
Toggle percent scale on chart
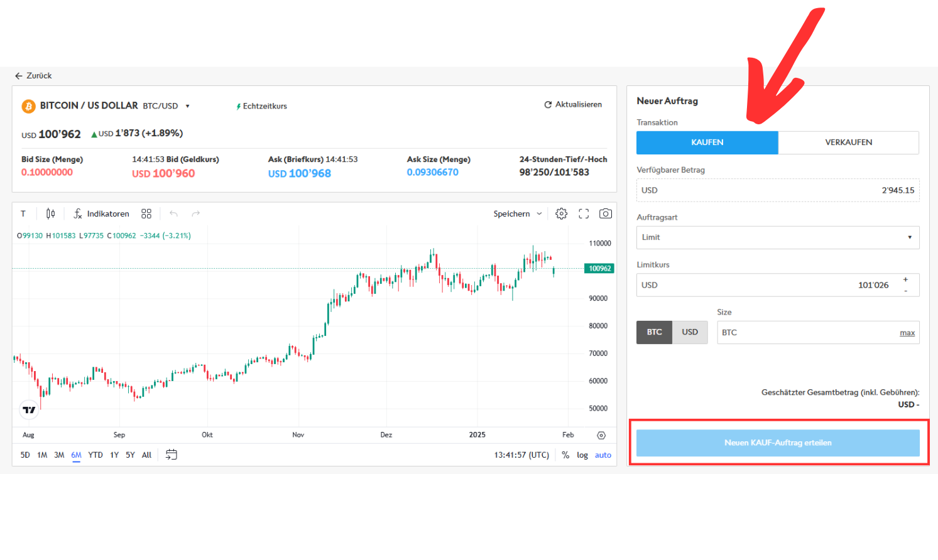[565, 455]
